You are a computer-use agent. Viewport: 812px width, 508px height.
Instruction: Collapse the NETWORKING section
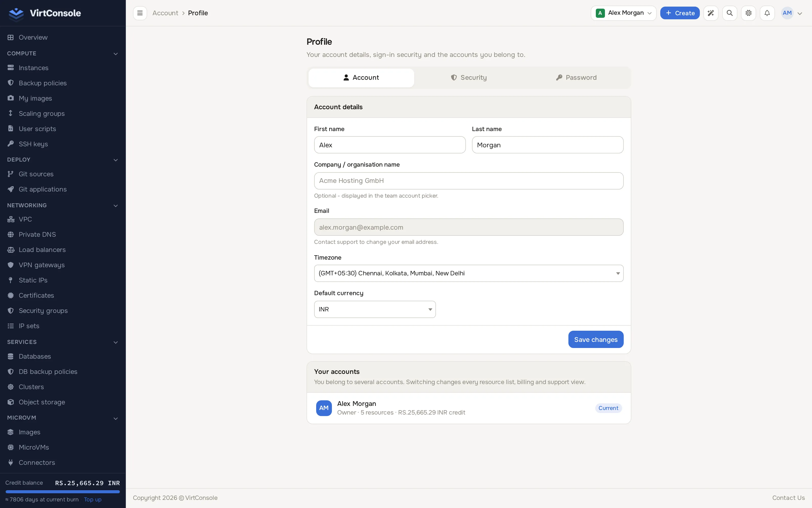coord(63,205)
